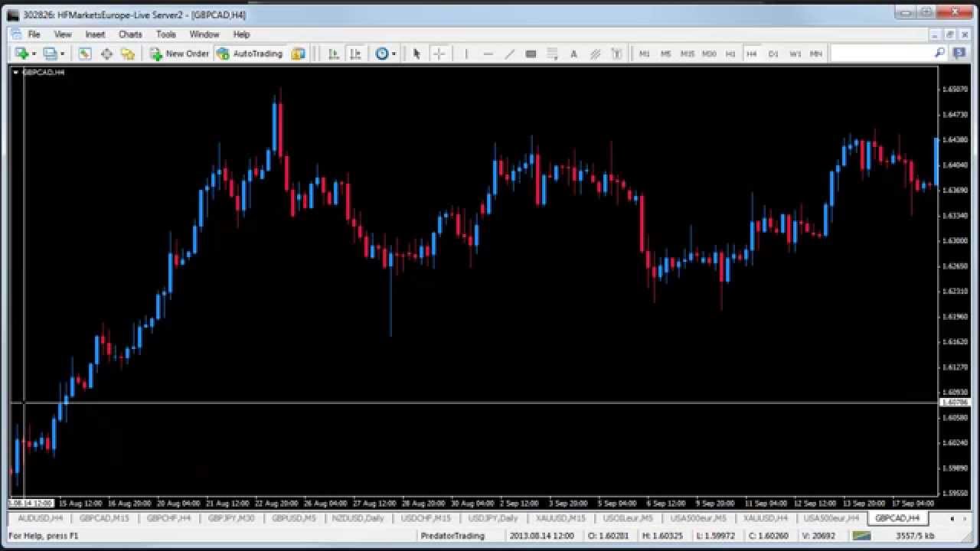The width and height of the screenshot is (980, 551).
Task: Switch to the USDJPY,Daily chart tab
Action: [x=493, y=518]
